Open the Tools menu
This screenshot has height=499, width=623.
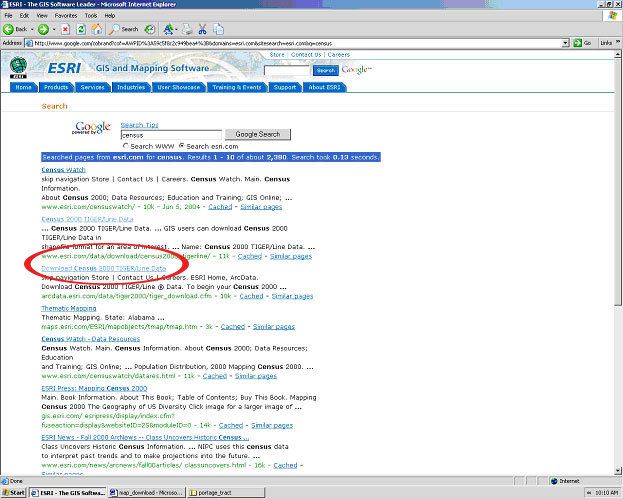click(x=91, y=15)
